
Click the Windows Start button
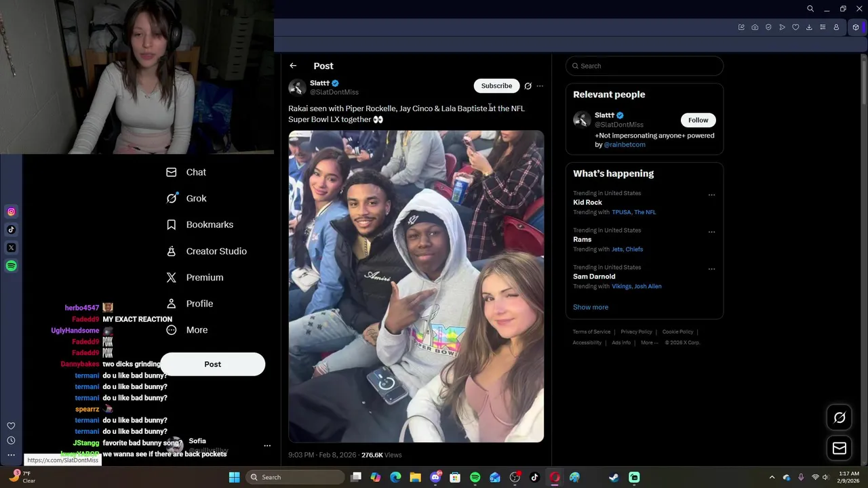[x=234, y=477]
